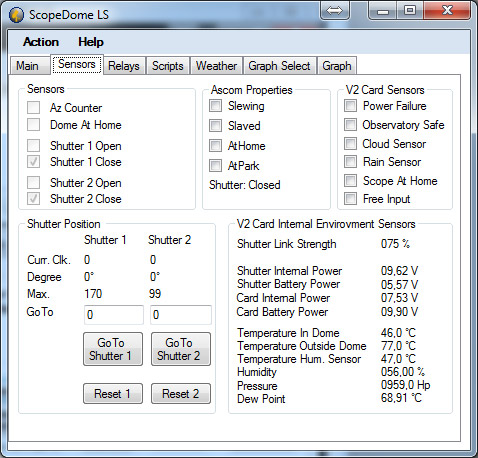Image resolution: width=478 pixels, height=458 pixels.
Task: Enable the Dome At Home checkbox
Action: click(33, 125)
